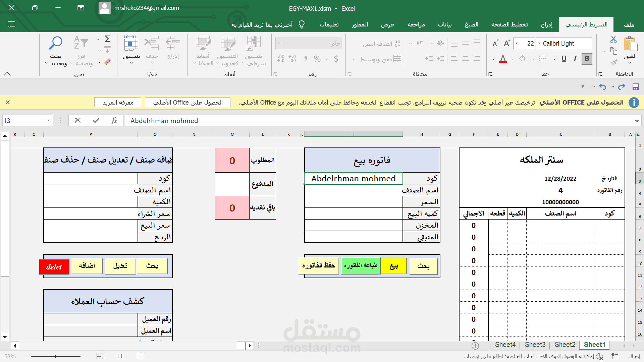Click the Fill down arrow icon
Image resolution: width=644 pixels, height=362 pixels.
(107, 51)
